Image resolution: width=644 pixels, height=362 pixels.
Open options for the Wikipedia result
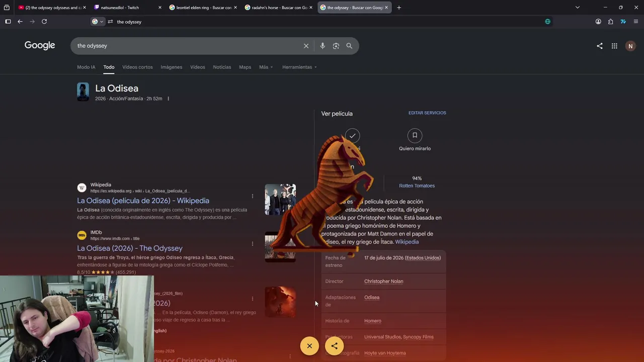click(253, 196)
